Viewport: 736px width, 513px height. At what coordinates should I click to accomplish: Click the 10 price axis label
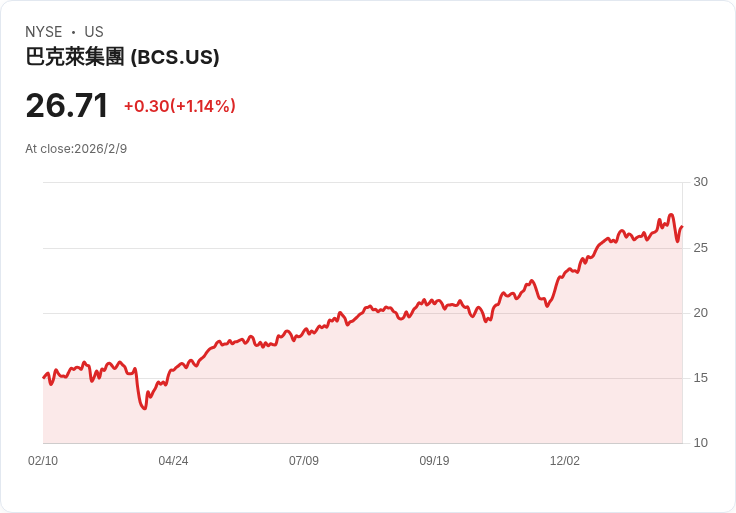tap(700, 443)
